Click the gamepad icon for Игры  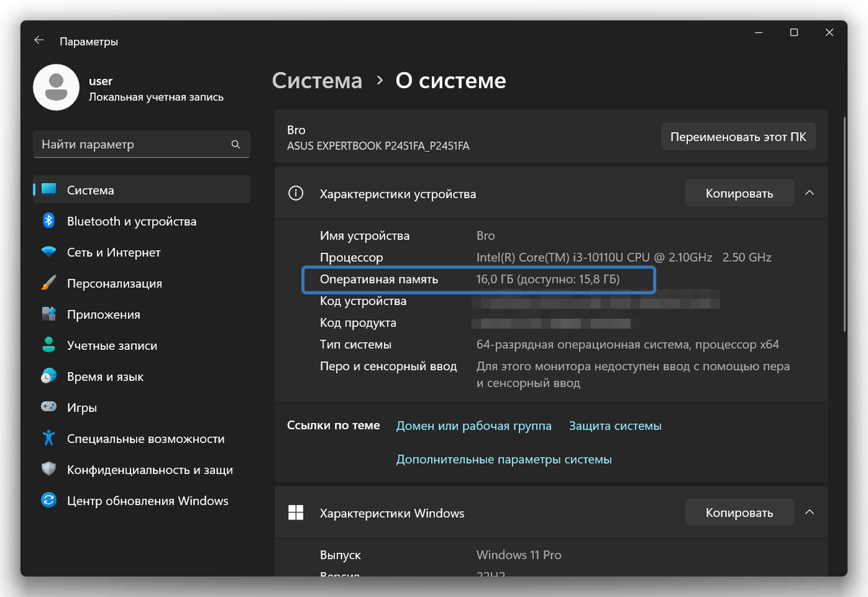pos(49,408)
